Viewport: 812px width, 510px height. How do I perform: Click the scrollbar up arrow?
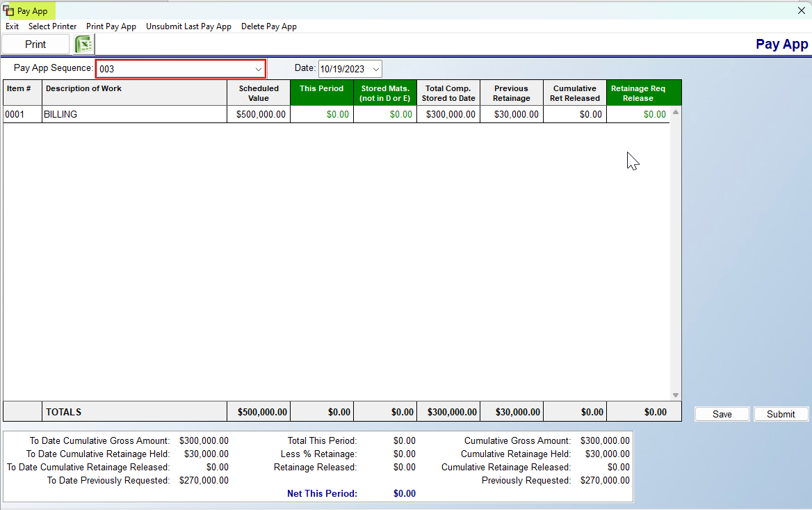675,111
